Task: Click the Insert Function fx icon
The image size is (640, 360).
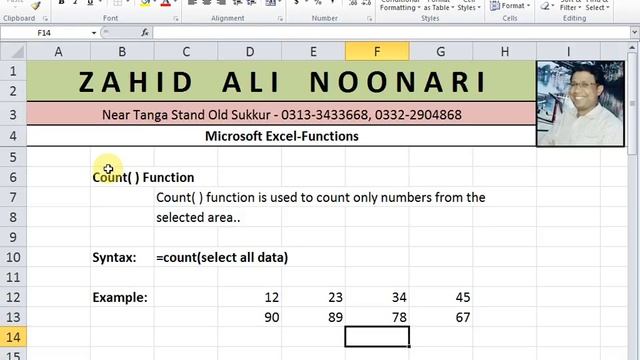Action: (x=144, y=33)
